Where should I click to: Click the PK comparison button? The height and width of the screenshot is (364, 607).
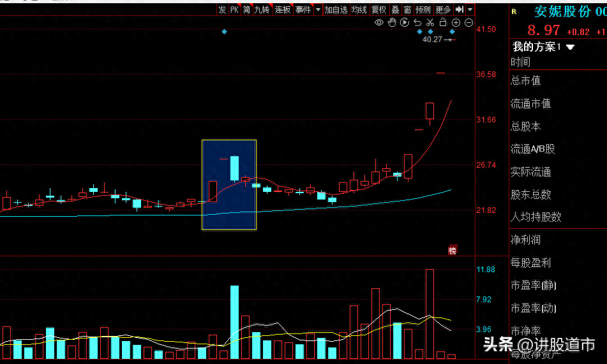(x=235, y=10)
